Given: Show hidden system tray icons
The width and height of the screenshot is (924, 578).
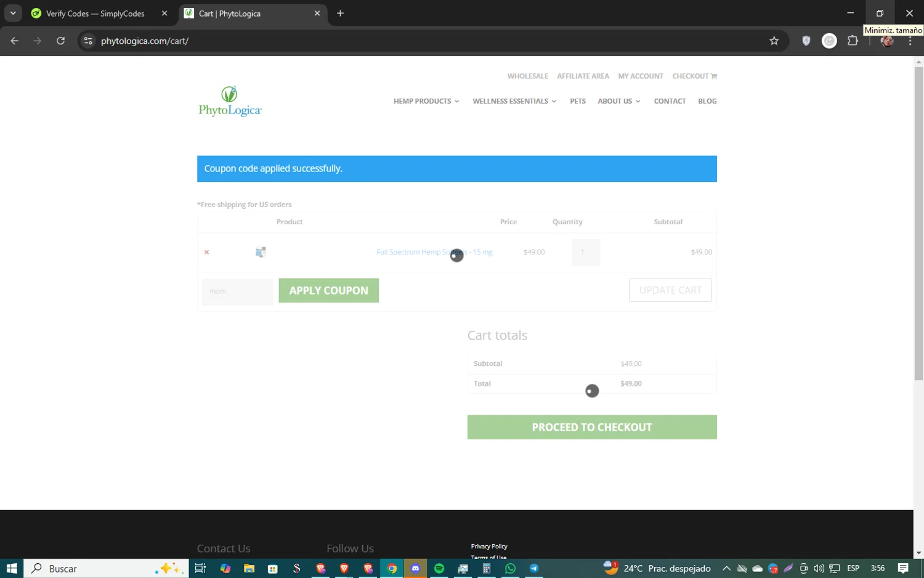Looking at the screenshot, I should pos(726,568).
